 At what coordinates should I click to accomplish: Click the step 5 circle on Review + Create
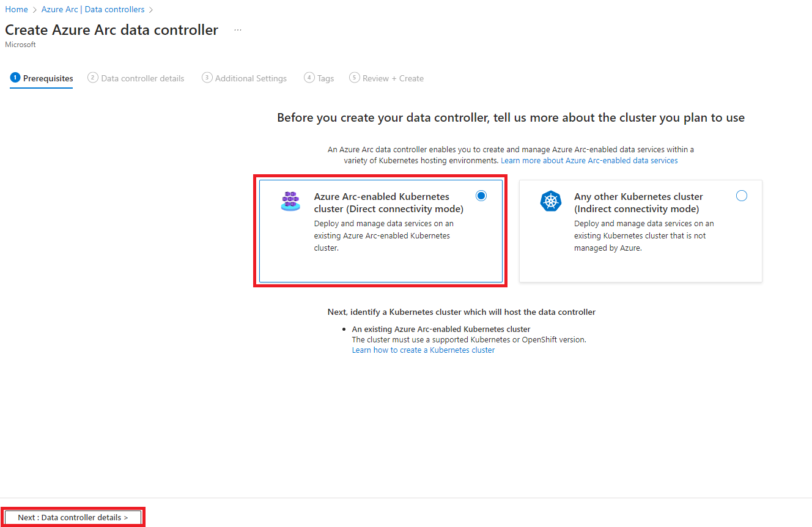pyautogui.click(x=355, y=78)
